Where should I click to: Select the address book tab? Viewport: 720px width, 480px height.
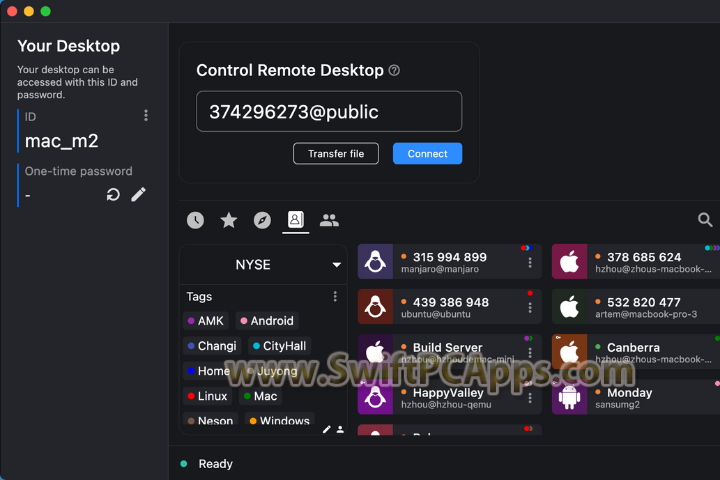pos(295,220)
